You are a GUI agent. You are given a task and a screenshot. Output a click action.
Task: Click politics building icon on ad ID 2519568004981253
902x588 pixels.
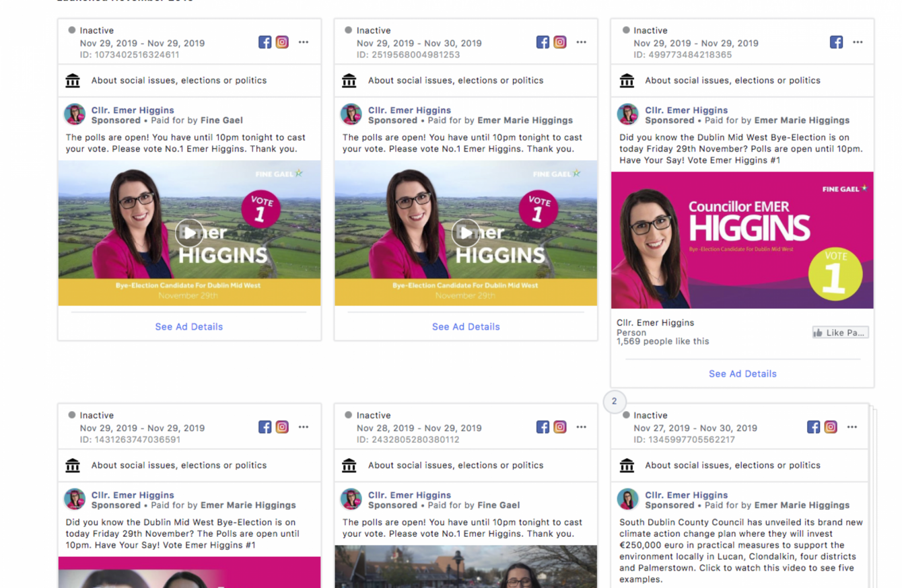point(349,81)
